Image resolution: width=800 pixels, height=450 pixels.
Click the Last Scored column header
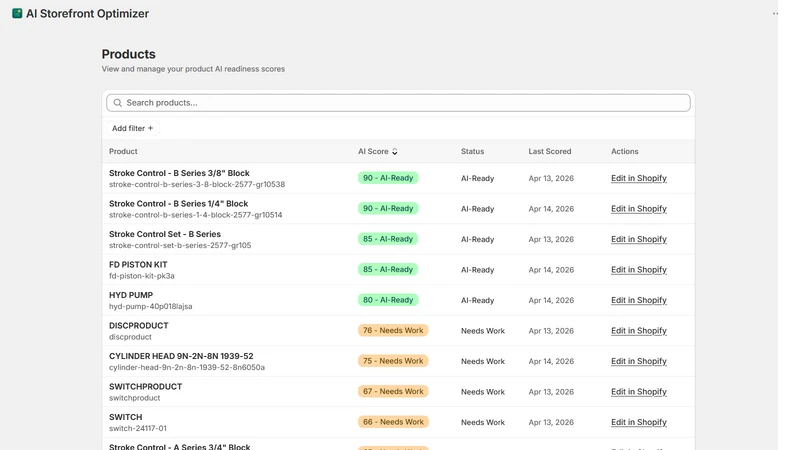pyautogui.click(x=549, y=152)
